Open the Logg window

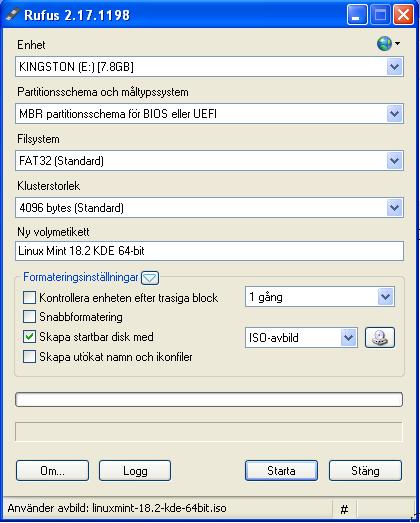(x=135, y=471)
